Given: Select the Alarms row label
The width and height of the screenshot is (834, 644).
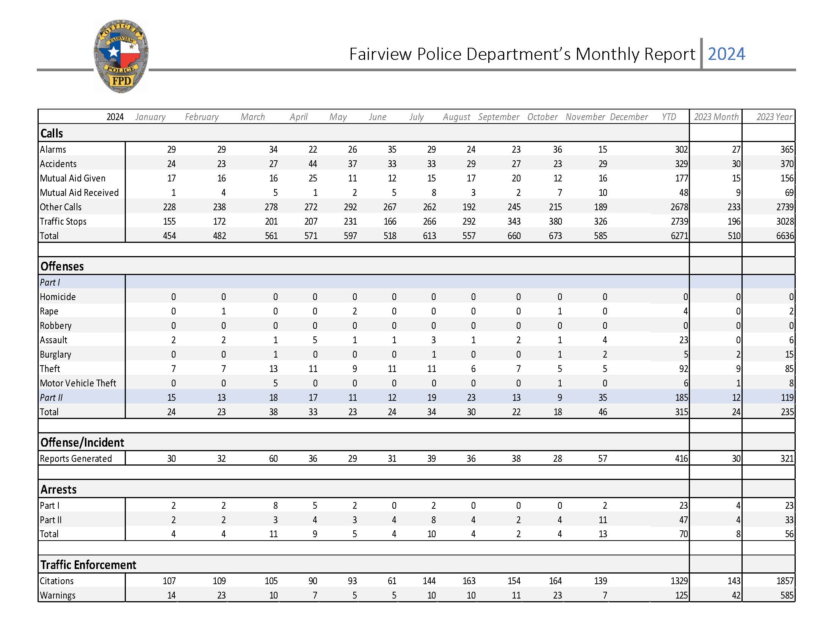Looking at the screenshot, I should [x=53, y=149].
